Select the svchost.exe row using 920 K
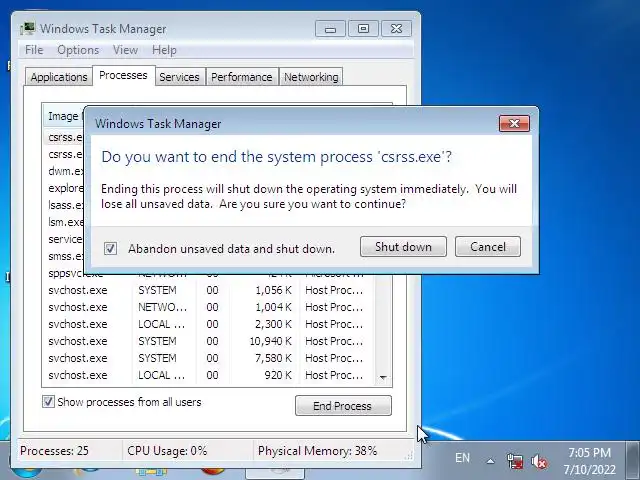Screen dimensions: 640x480 pyautogui.click(x=208, y=375)
